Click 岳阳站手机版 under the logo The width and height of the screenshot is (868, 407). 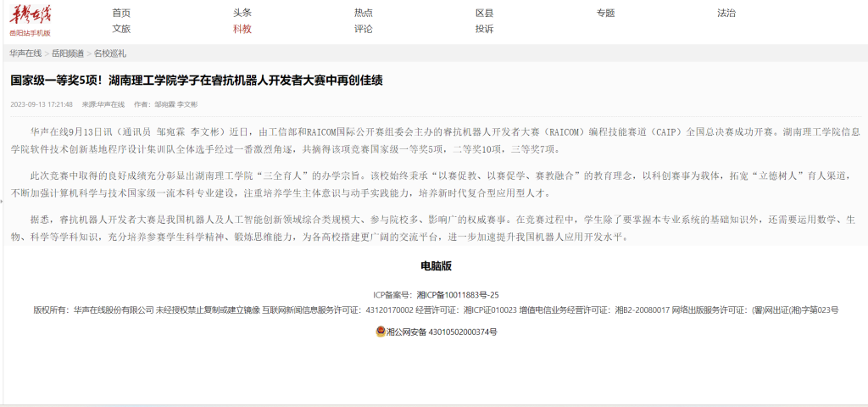point(31,33)
